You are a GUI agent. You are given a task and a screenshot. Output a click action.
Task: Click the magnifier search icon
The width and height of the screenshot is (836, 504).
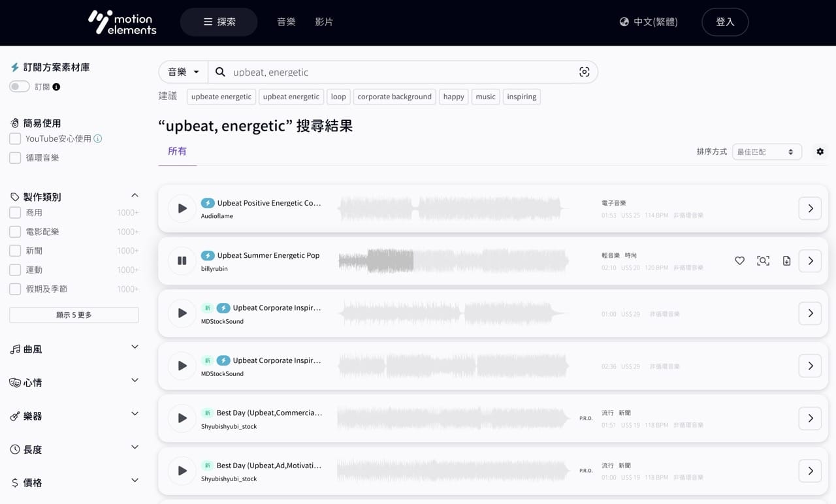220,72
